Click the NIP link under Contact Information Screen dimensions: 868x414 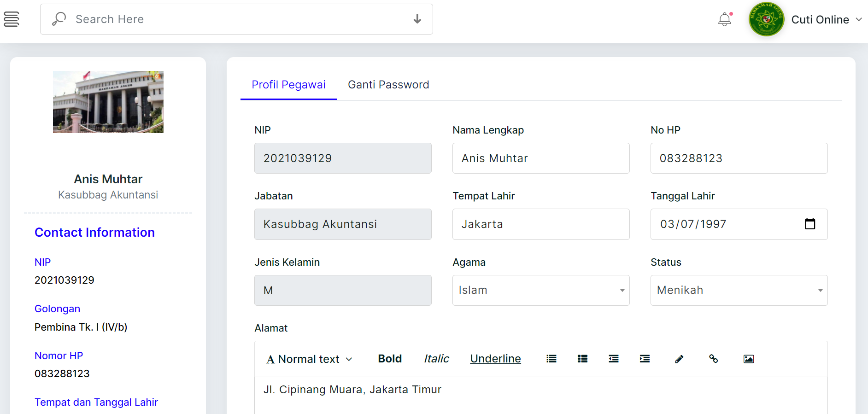coord(42,262)
